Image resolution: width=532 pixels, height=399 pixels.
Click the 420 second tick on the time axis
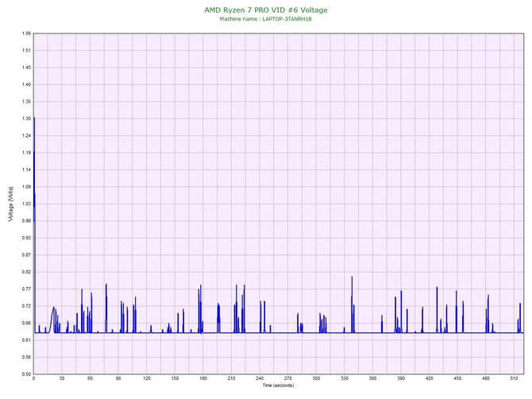[x=430, y=379]
